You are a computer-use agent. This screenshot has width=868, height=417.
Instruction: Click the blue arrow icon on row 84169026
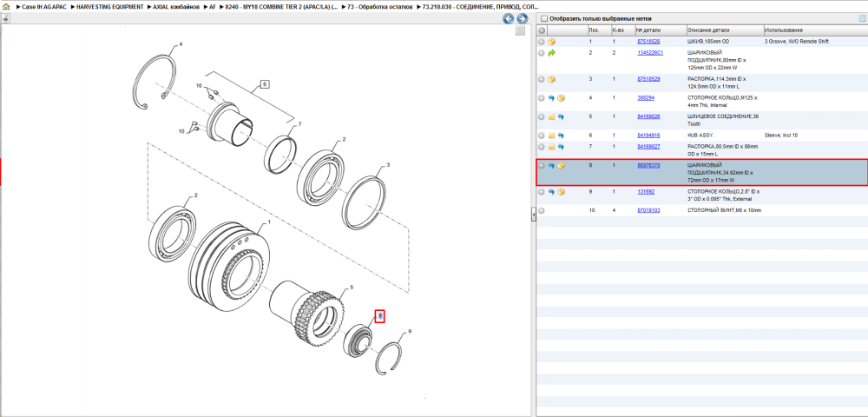click(561, 117)
